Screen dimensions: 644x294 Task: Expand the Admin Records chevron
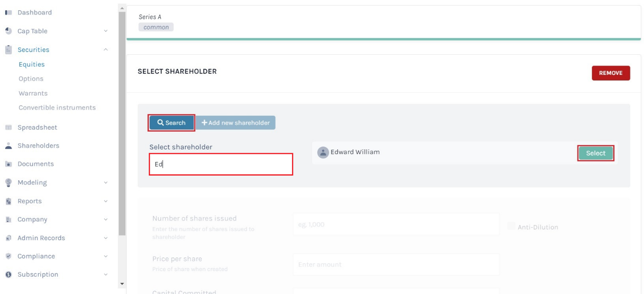[x=106, y=238]
